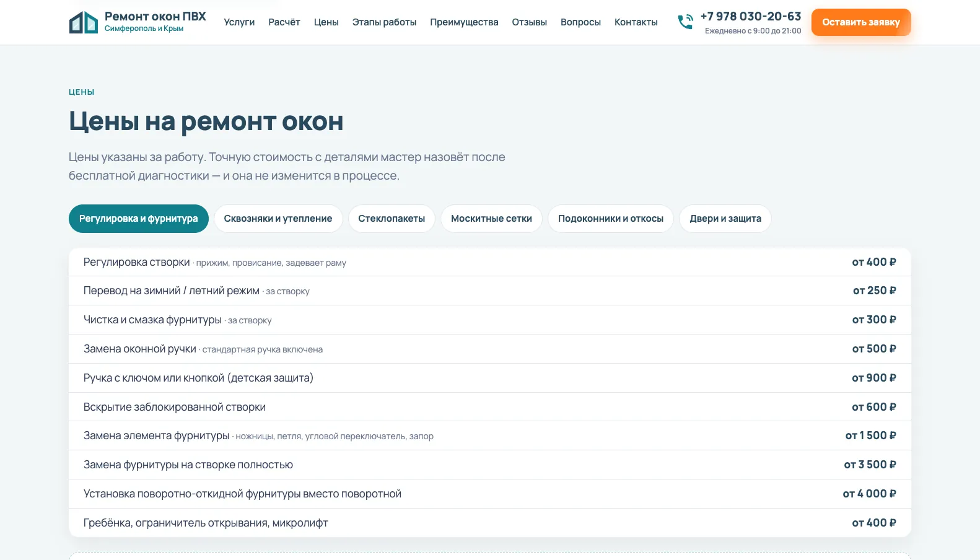Click the Оставить заявку button
The width and height of the screenshot is (980, 560).
(861, 22)
